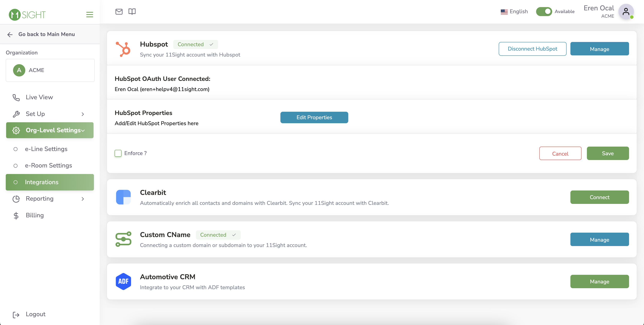Click Disconnect HubSpot button
Image resolution: width=644 pixels, height=325 pixels.
click(532, 49)
